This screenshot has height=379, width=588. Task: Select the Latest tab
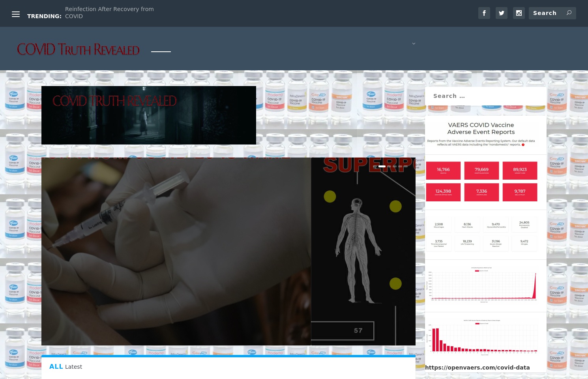(x=74, y=367)
